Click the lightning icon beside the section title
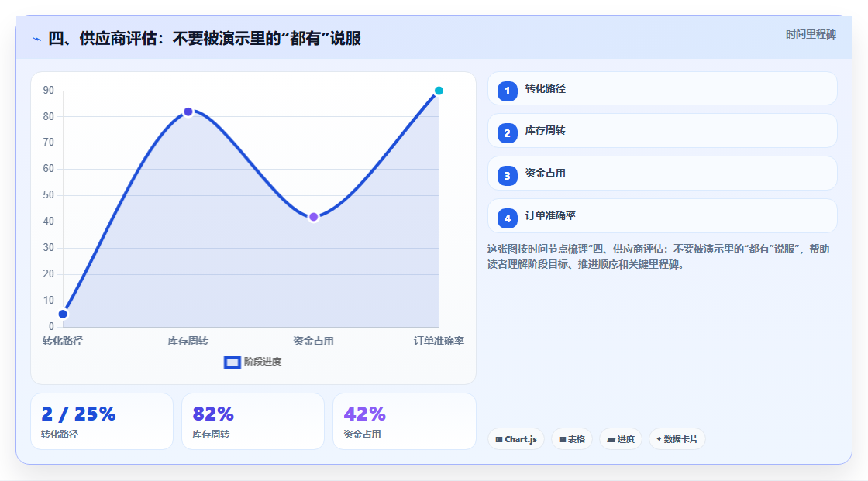The width and height of the screenshot is (868, 481). click(x=37, y=39)
